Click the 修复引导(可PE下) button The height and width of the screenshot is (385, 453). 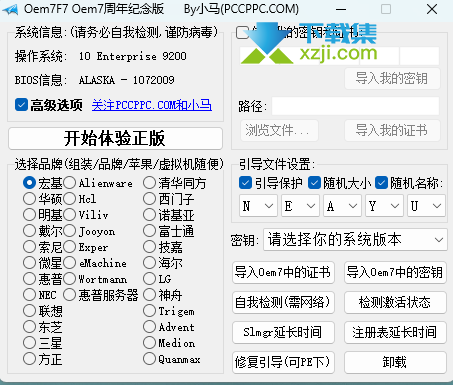click(283, 362)
